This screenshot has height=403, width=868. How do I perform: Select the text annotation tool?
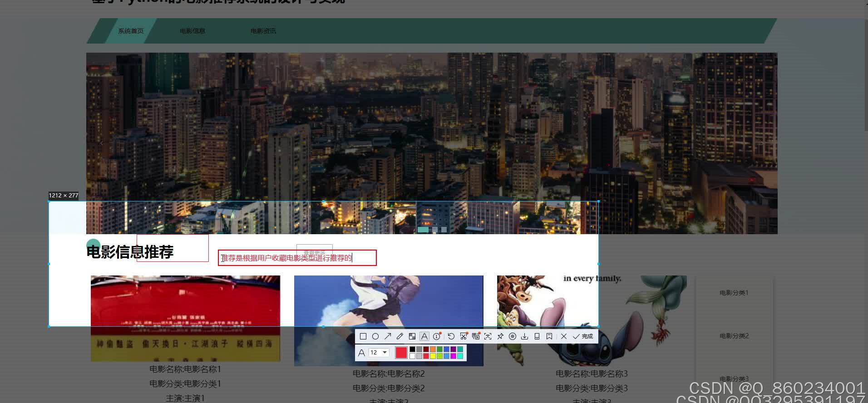[424, 336]
